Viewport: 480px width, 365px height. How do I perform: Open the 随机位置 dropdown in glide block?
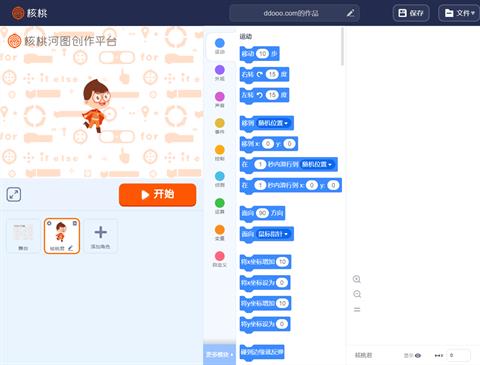point(317,164)
